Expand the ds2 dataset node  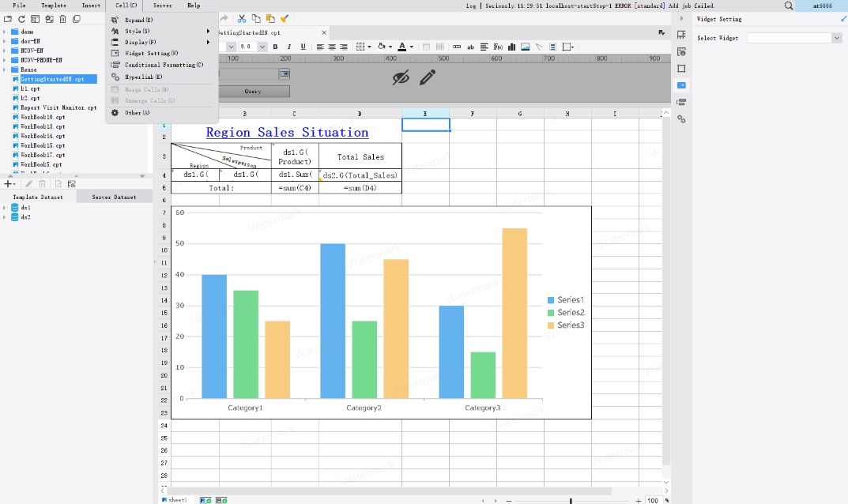4,217
